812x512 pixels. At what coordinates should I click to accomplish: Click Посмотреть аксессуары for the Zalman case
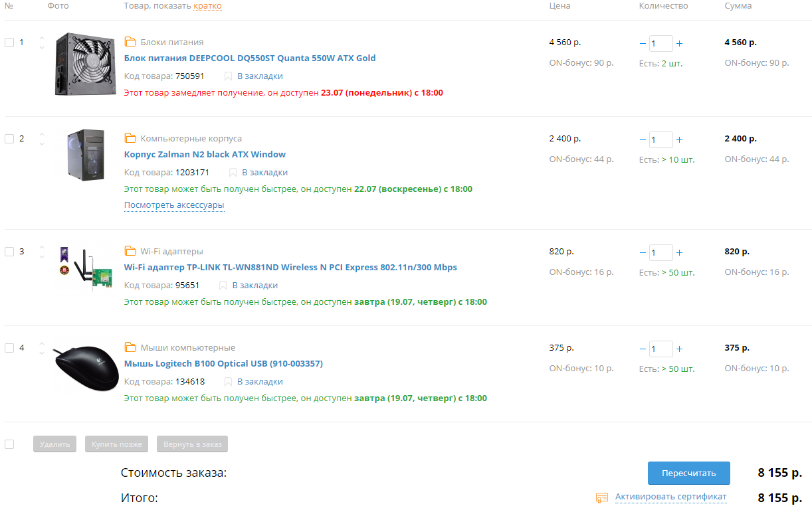click(x=174, y=205)
